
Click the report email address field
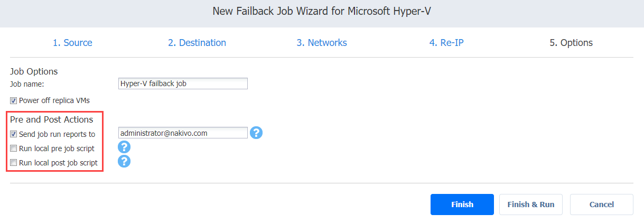click(x=183, y=133)
